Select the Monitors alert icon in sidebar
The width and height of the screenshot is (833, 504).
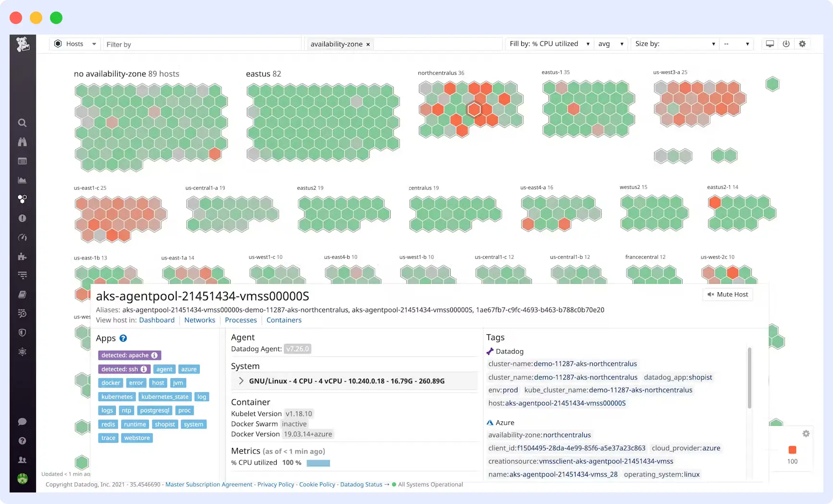click(x=22, y=218)
